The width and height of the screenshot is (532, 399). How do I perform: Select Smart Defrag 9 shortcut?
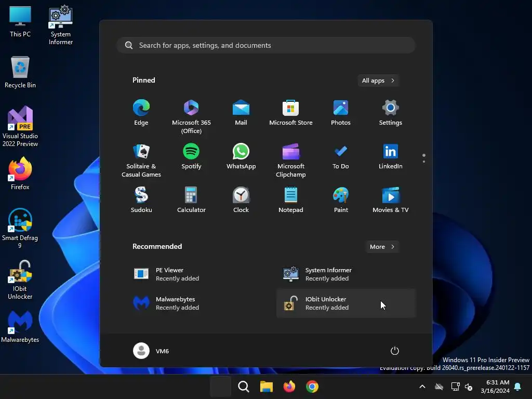[x=20, y=229]
